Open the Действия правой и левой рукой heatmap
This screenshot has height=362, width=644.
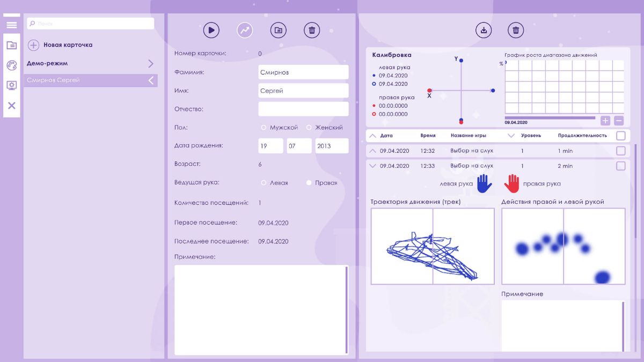[x=563, y=246]
